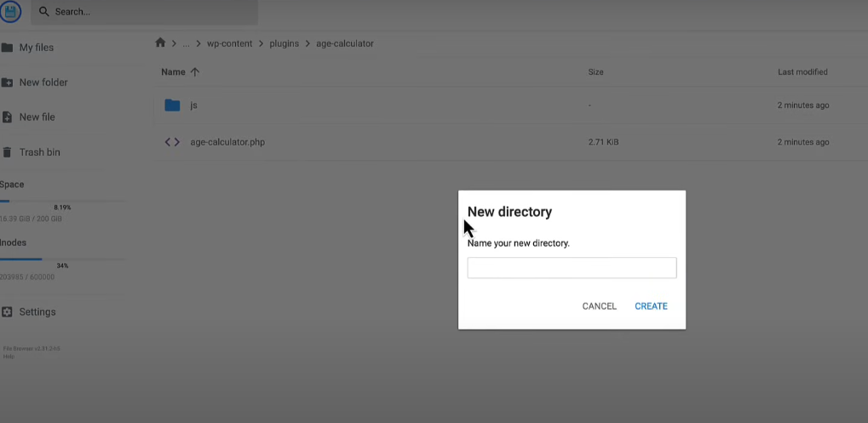Click the age-calculator.php code file icon
Screen dimensions: 868x423
pyautogui.click(x=172, y=142)
